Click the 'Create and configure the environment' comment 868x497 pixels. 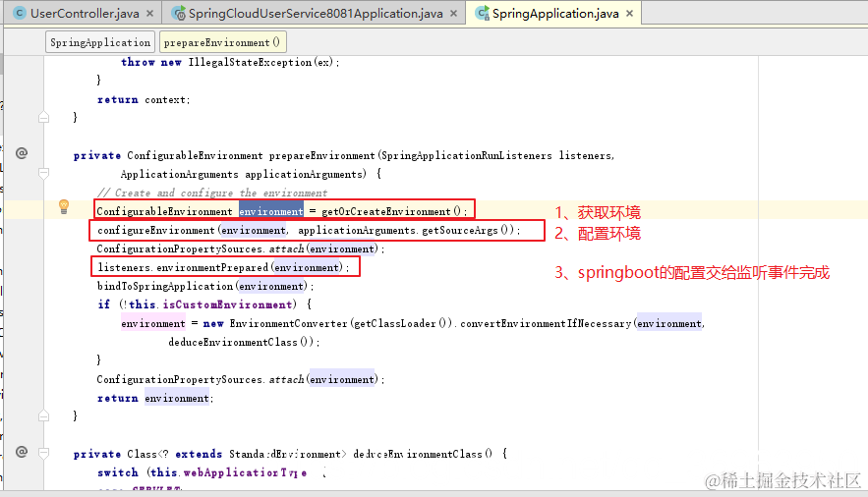212,193
